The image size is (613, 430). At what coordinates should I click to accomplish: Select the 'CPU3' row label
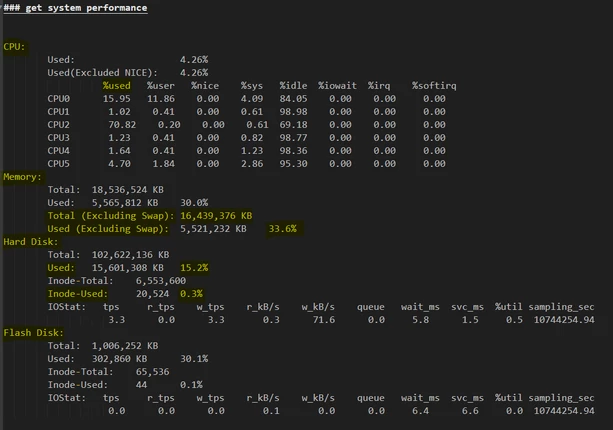click(x=58, y=138)
